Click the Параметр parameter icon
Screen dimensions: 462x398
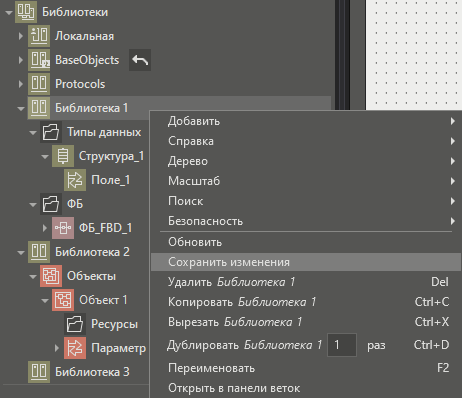(x=75, y=348)
